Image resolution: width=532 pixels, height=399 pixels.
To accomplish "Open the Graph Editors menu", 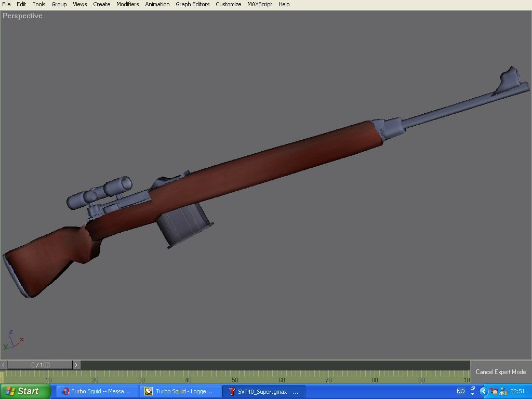I will pos(192,4).
